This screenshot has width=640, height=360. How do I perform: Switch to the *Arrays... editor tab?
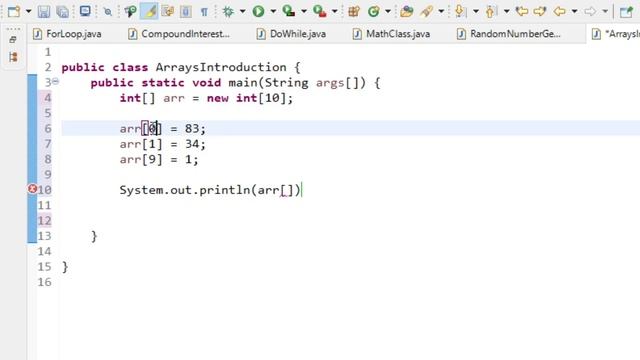pos(616,34)
